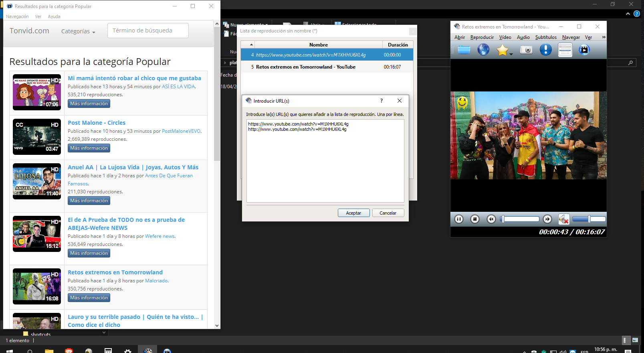Click the fast forward button in SMPlayer
644x353 pixels.
[x=547, y=219]
